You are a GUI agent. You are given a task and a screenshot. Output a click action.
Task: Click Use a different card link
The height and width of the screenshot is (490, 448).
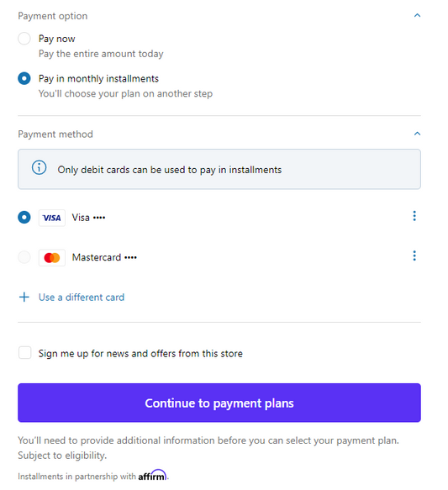pos(82,298)
